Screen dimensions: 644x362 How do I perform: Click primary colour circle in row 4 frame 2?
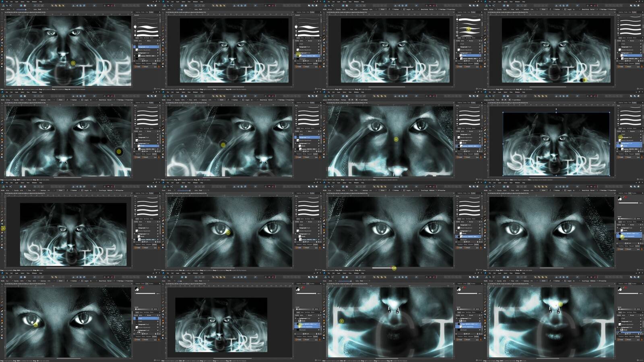pyautogui.click(x=297, y=290)
